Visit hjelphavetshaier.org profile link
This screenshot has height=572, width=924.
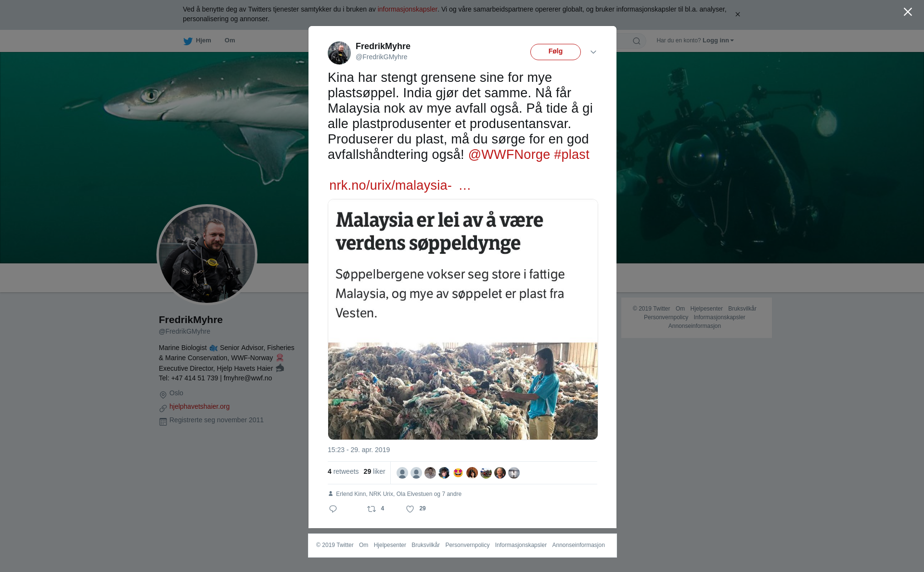tap(199, 406)
